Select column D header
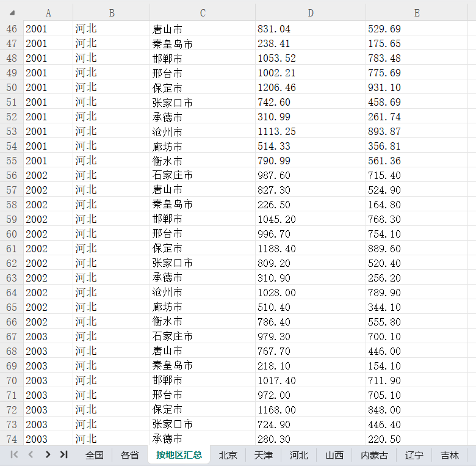Screen dimensions: 476x466 click(311, 13)
